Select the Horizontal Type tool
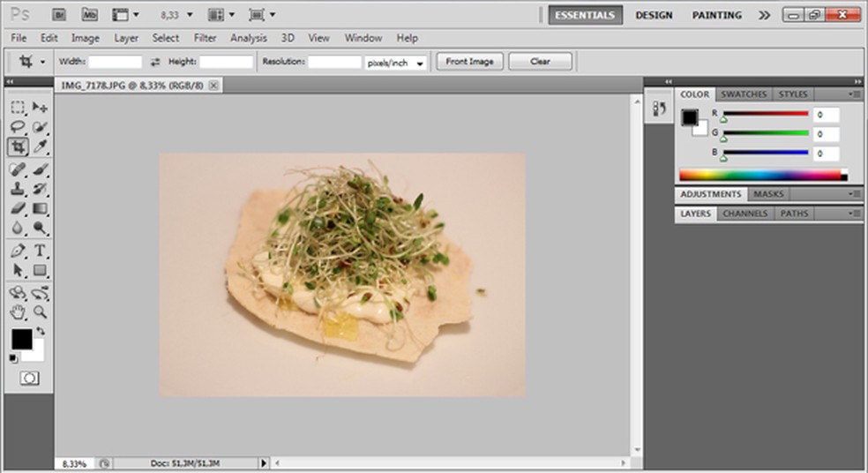This screenshot has width=868, height=473. pyautogui.click(x=40, y=251)
